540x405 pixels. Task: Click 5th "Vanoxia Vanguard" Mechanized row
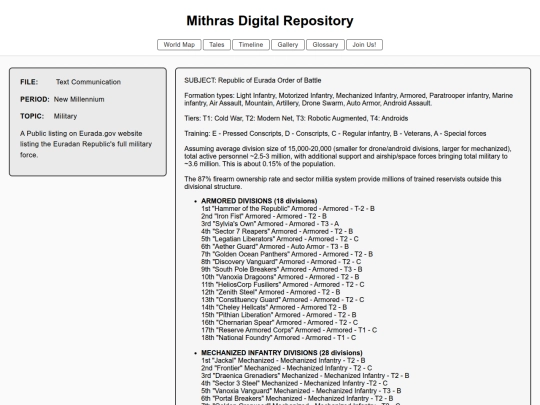coord(301,391)
